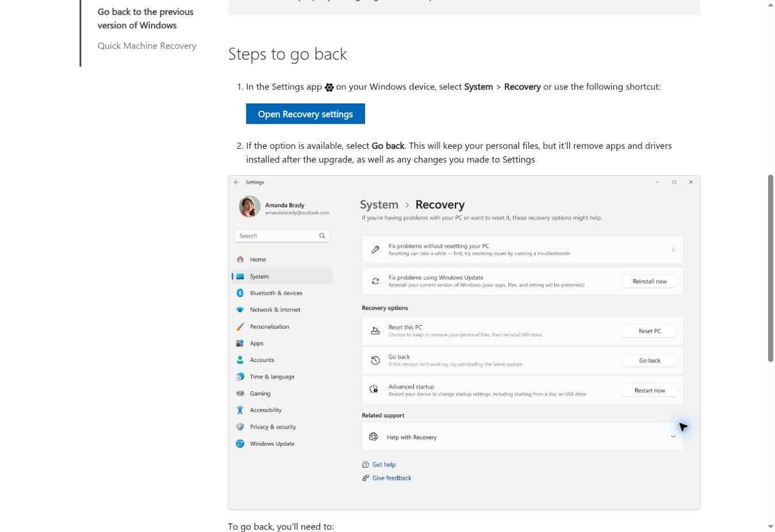This screenshot has width=775, height=532.
Task: Open the Accessibility figure icon
Action: pyautogui.click(x=240, y=410)
